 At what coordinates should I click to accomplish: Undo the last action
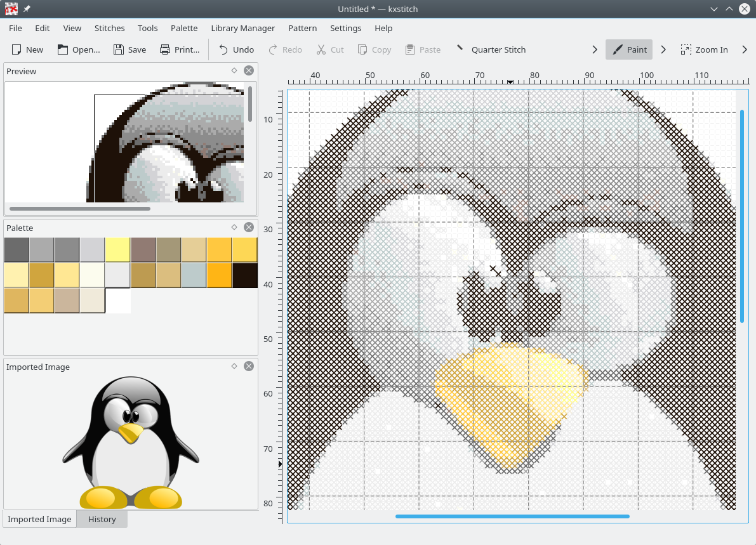(235, 49)
